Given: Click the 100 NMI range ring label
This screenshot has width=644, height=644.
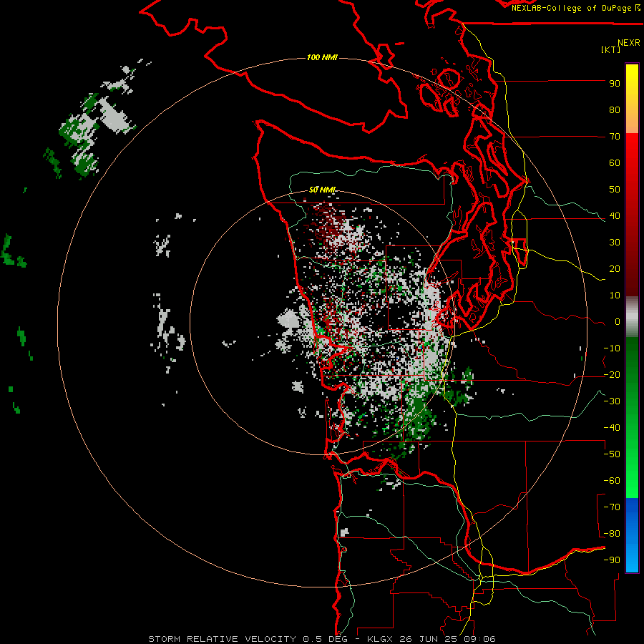Looking at the screenshot, I should (322, 57).
